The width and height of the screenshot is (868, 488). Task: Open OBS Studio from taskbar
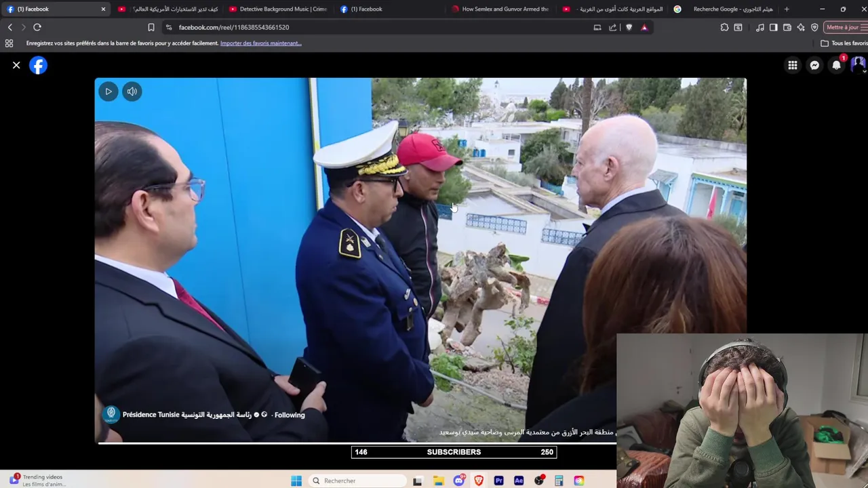pyautogui.click(x=539, y=481)
